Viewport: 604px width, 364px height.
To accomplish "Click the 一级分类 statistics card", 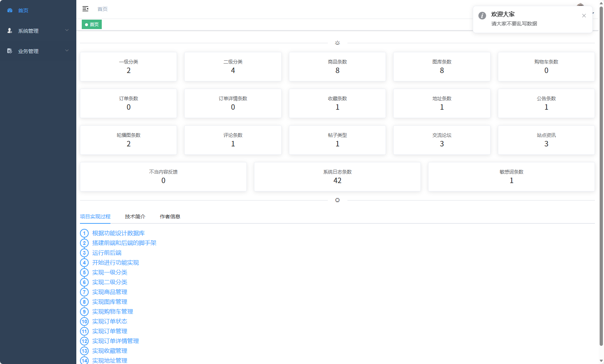I will 129,66.
